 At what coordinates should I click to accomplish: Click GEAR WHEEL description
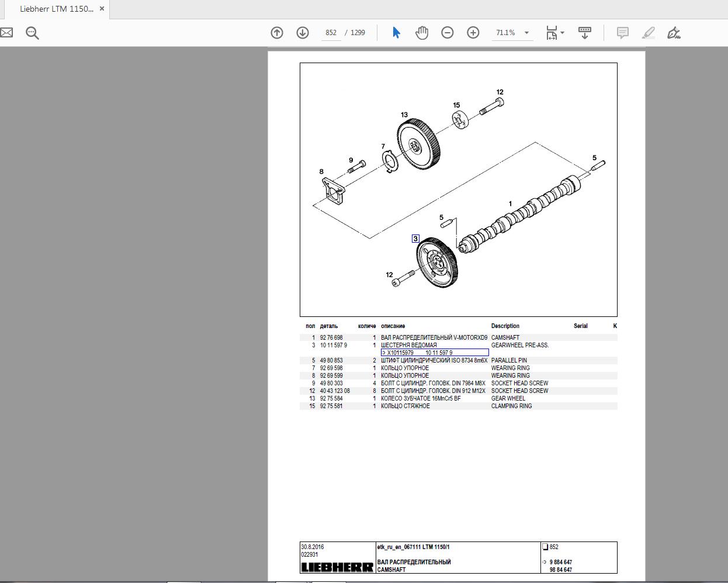pos(508,398)
